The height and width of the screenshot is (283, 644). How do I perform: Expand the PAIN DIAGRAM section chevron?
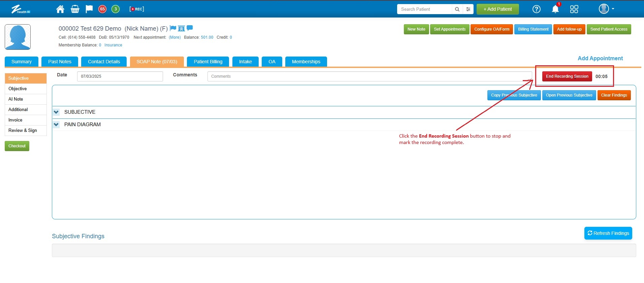pyautogui.click(x=56, y=125)
